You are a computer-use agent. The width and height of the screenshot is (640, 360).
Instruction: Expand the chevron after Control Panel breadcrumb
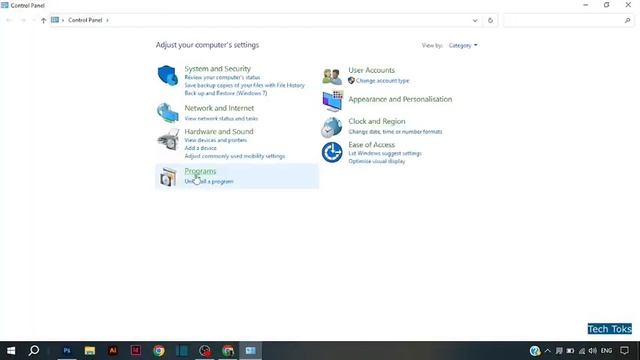click(107, 20)
